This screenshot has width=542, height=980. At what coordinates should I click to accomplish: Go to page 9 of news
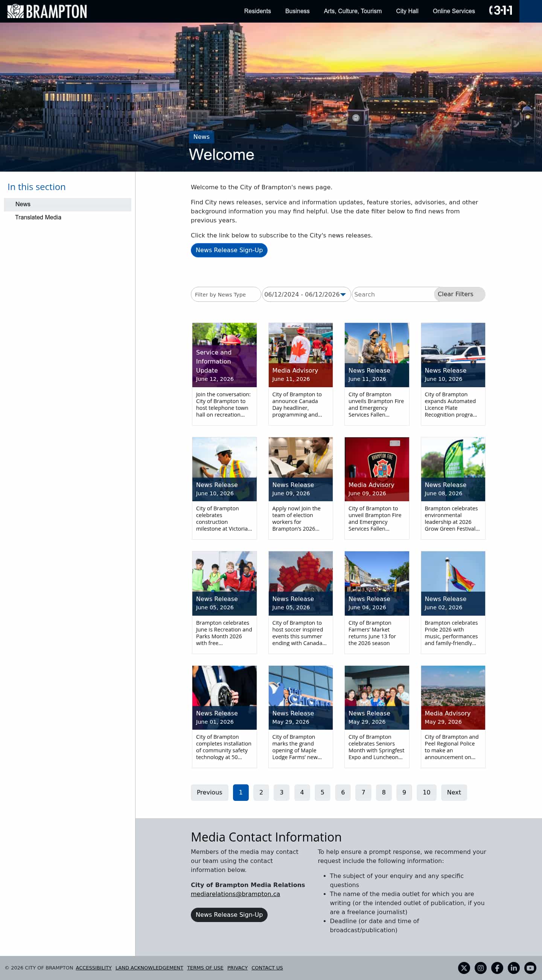tap(404, 793)
